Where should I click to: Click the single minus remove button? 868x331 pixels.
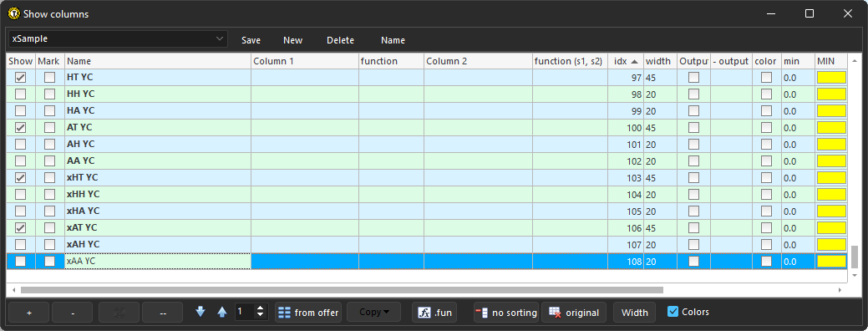pyautogui.click(x=73, y=313)
